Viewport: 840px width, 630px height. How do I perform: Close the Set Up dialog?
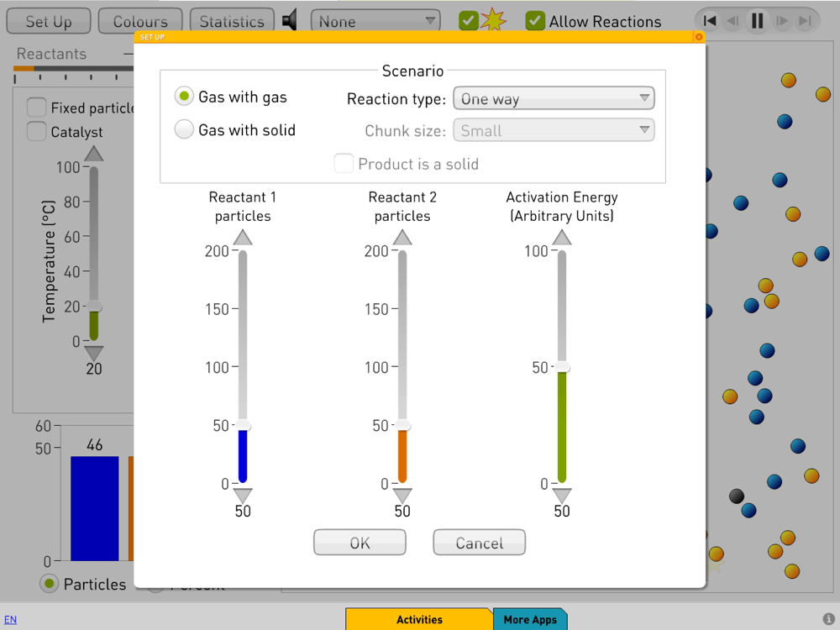699,37
